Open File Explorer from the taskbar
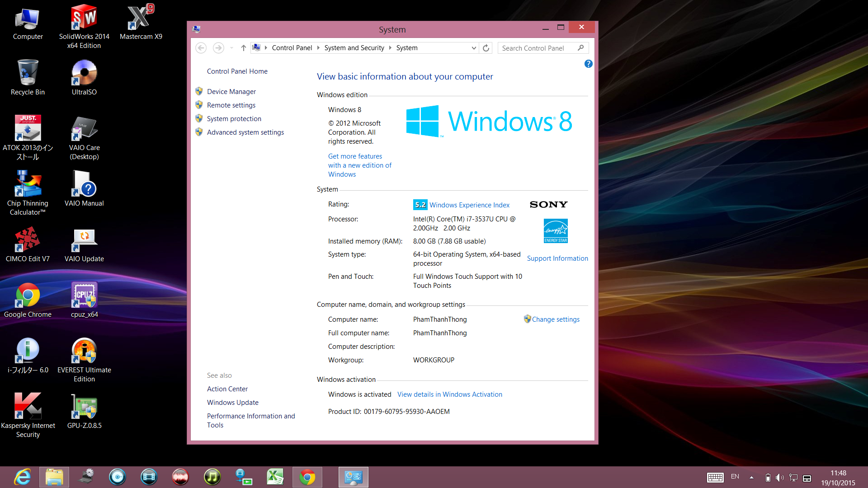868x488 pixels. click(x=54, y=477)
